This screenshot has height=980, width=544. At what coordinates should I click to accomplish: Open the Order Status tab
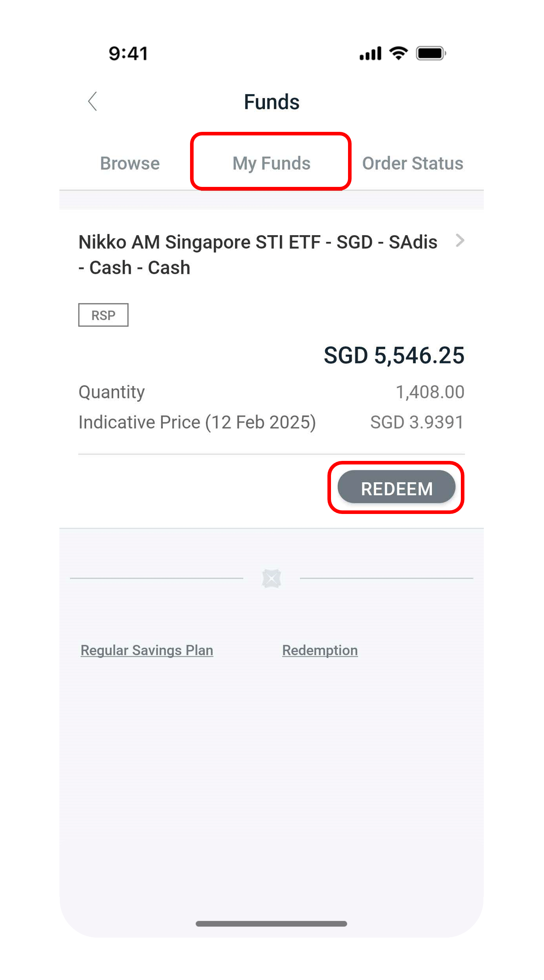point(413,163)
